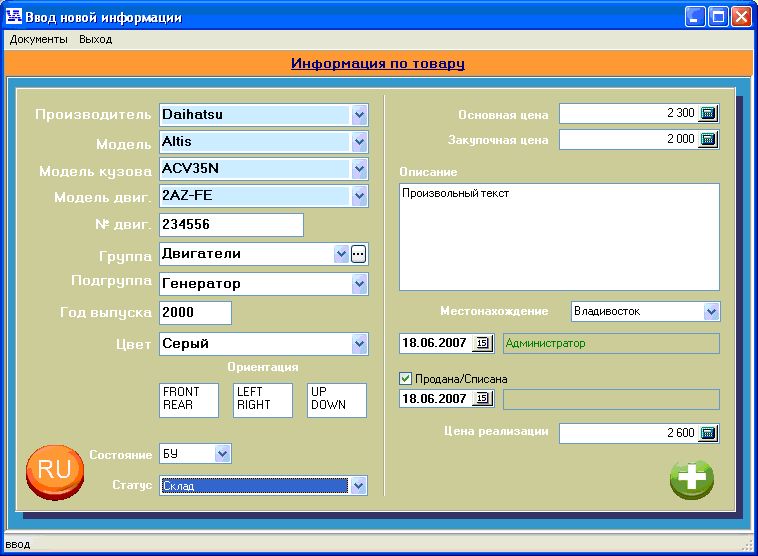Open the Документы menu
Image resolution: width=758 pixels, height=556 pixels.
39,39
